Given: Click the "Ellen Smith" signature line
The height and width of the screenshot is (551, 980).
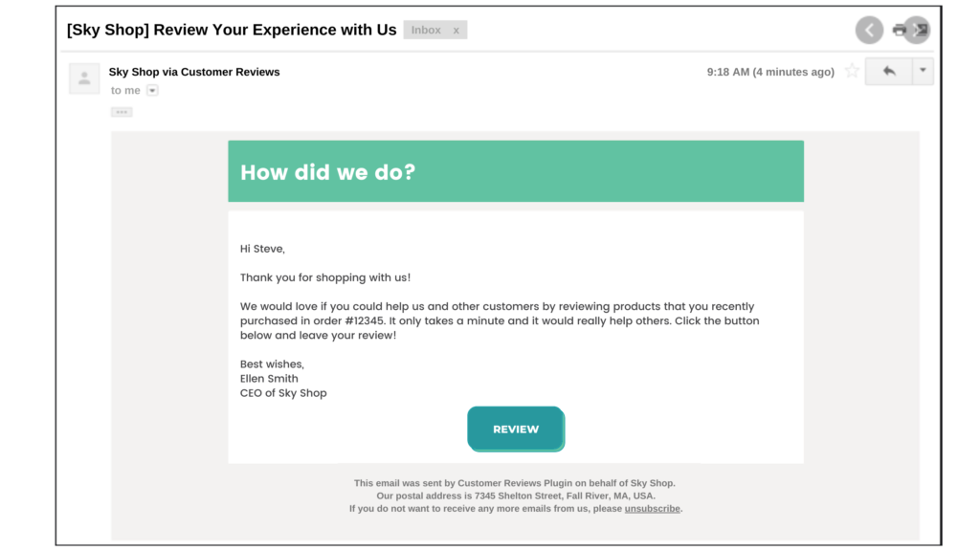Looking at the screenshot, I should pyautogui.click(x=268, y=378).
